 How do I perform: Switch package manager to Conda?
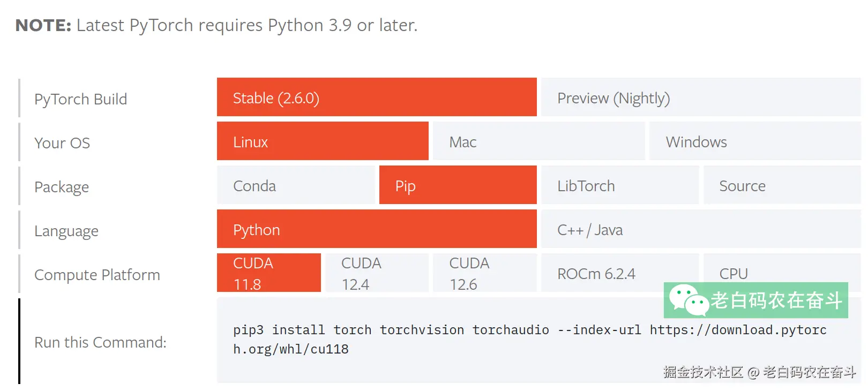point(296,185)
